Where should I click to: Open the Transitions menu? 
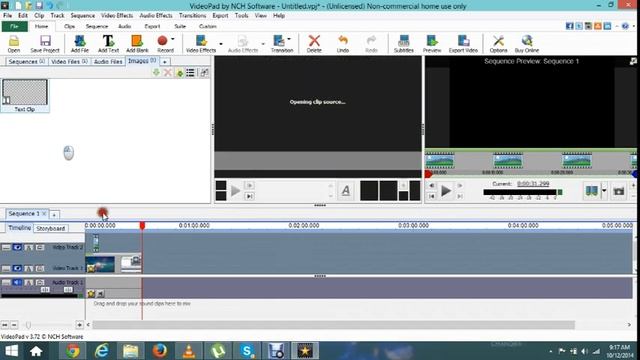[x=192, y=16]
